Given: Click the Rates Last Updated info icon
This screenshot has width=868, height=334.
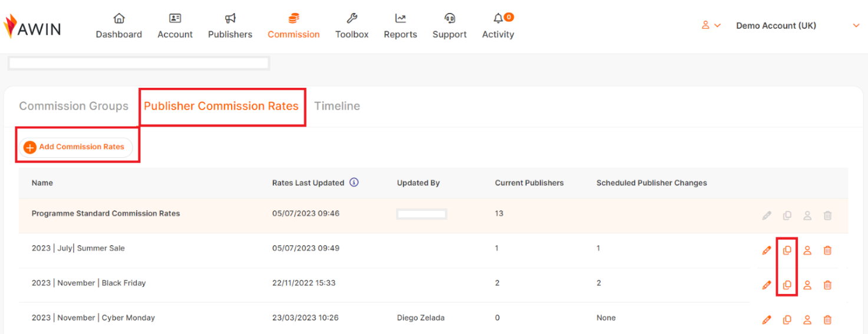Looking at the screenshot, I should tap(354, 183).
